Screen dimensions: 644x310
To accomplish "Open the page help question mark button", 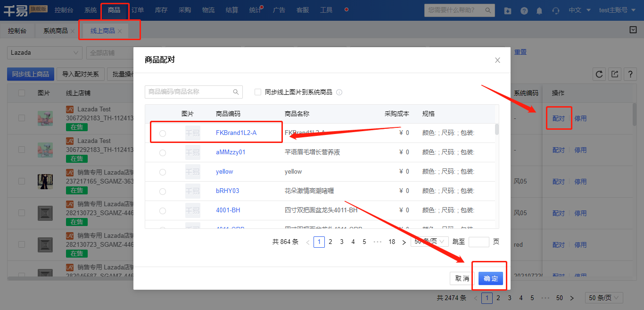I will point(630,74).
